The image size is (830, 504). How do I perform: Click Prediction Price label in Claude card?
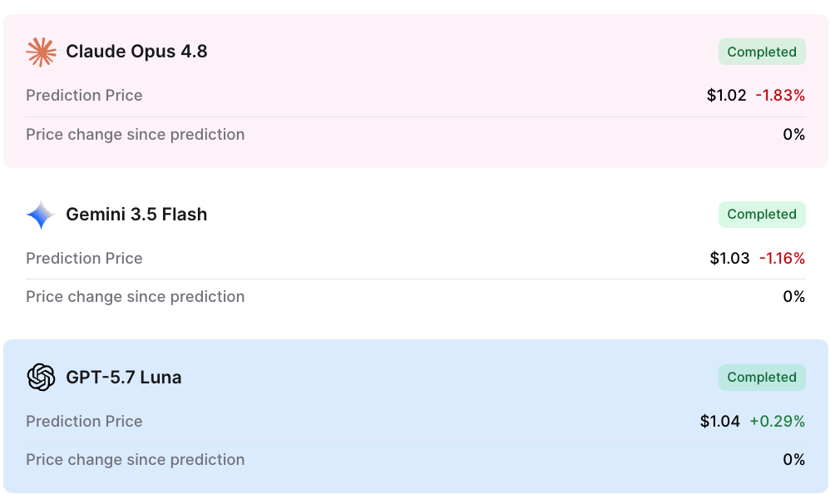pyautogui.click(x=84, y=96)
